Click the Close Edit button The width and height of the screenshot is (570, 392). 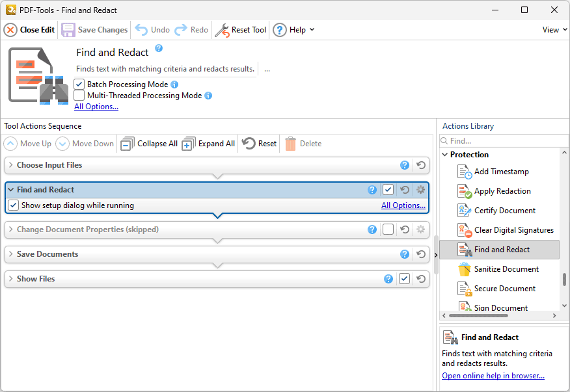pos(29,30)
